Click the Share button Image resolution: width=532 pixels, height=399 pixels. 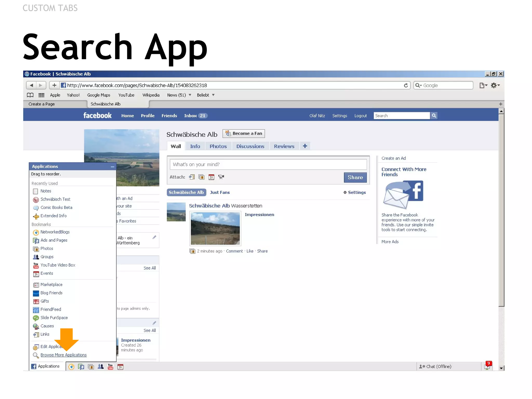[355, 178]
